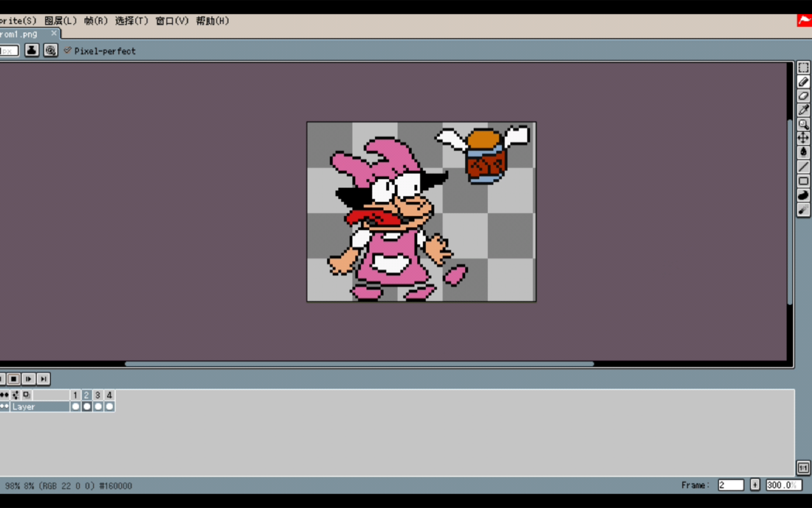Select Layer cel at frame 1
This screenshot has height=508, width=812.
coord(75,406)
